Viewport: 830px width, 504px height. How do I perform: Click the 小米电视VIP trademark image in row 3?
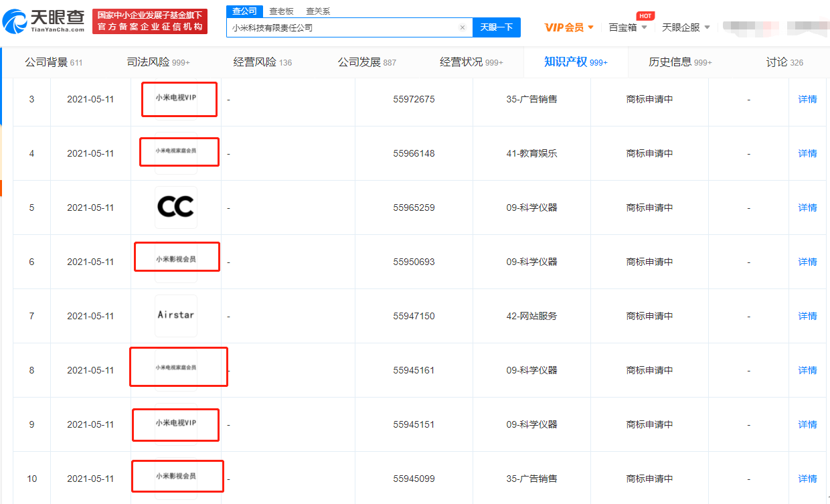pyautogui.click(x=178, y=99)
